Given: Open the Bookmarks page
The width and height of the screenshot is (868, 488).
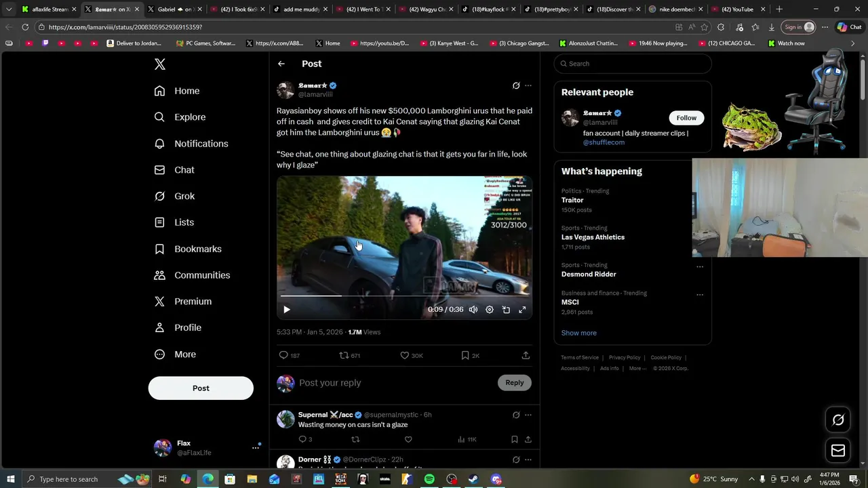Looking at the screenshot, I should coord(188,249).
